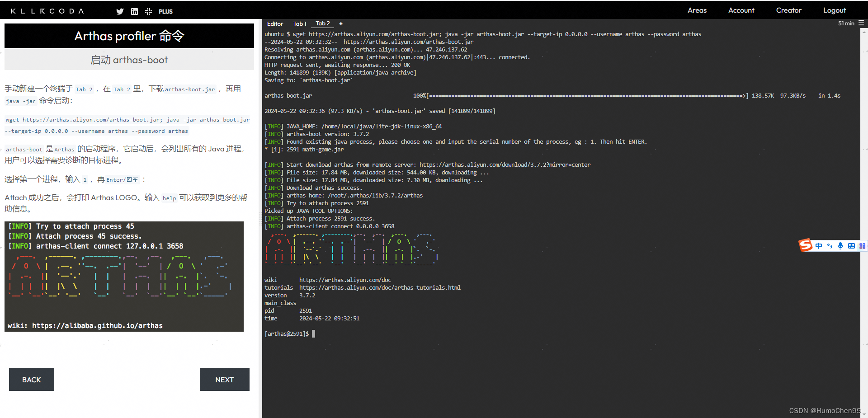The height and width of the screenshot is (418, 868).
Task: Toggle Chinese/English input mode
Action: pos(818,245)
